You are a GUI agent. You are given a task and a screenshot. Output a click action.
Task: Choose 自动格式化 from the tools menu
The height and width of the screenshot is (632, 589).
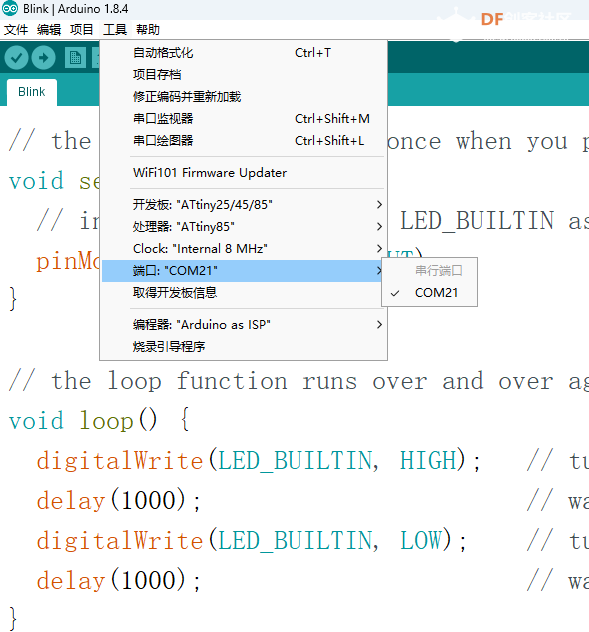tap(244, 53)
